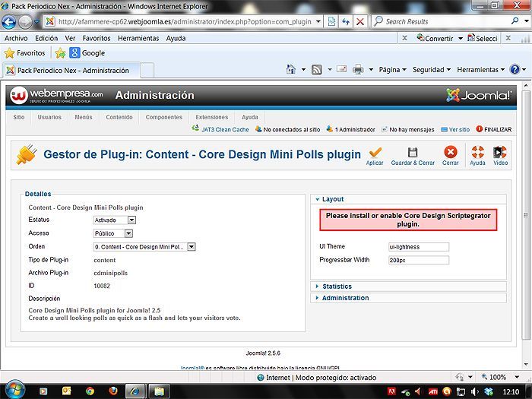The width and height of the screenshot is (532, 399).
Task: Click the Guardar & Cerrar disk icon
Action: click(x=413, y=152)
